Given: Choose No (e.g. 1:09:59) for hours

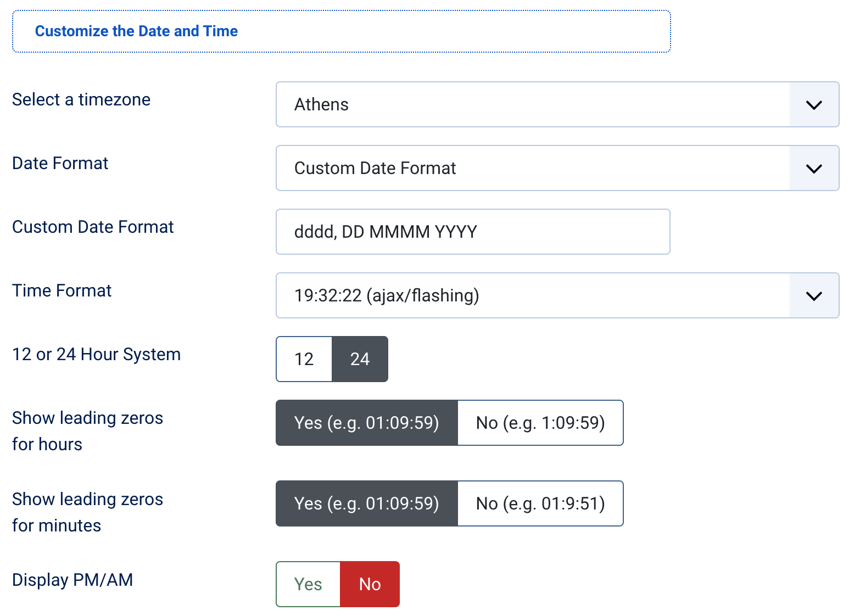Looking at the screenshot, I should coord(540,423).
